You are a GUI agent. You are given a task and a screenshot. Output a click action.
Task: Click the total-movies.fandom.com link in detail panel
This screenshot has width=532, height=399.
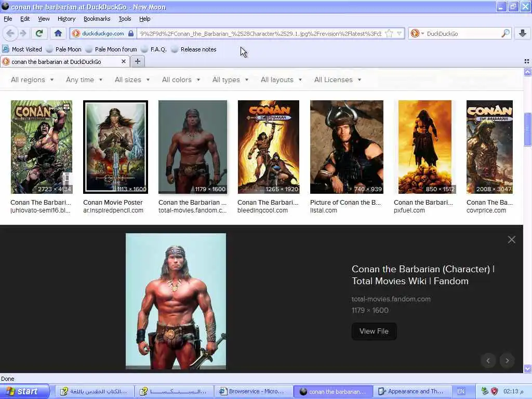pos(391,299)
